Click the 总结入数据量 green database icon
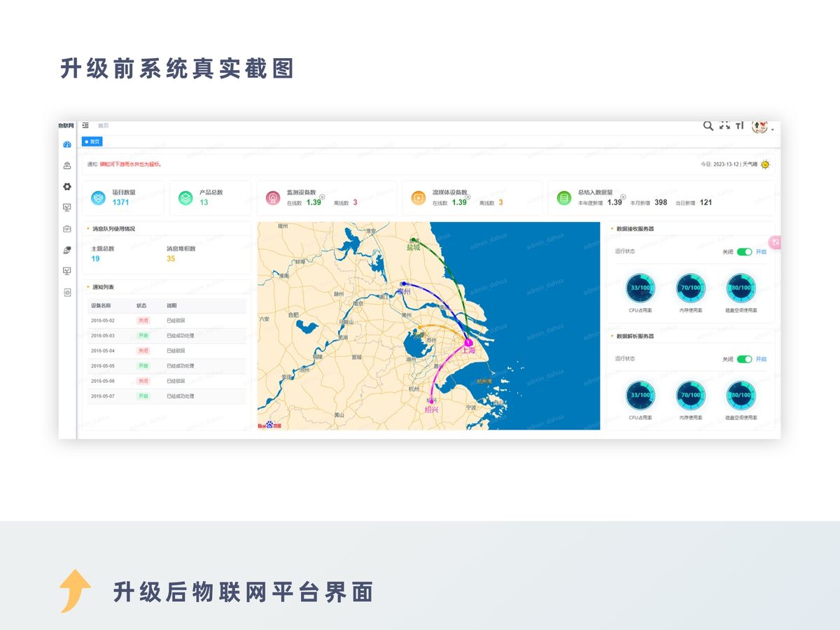Screen dimensions: 840x630 [x=564, y=198]
